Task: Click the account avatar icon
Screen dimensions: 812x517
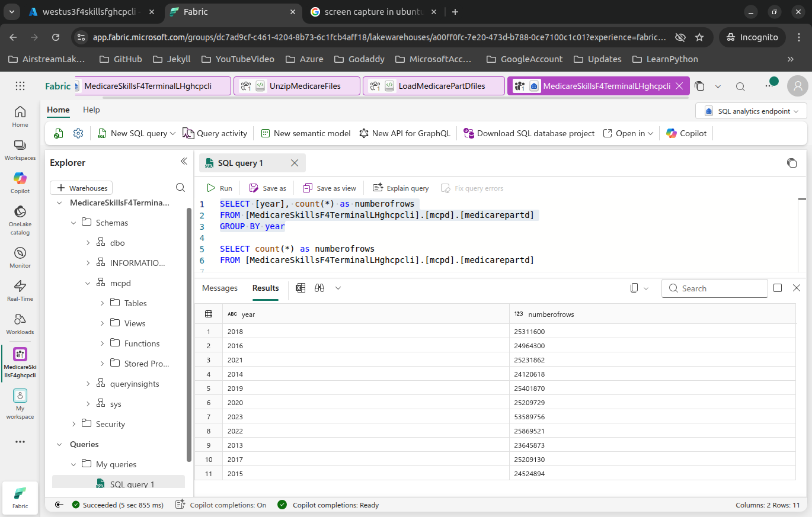Action: coord(798,86)
